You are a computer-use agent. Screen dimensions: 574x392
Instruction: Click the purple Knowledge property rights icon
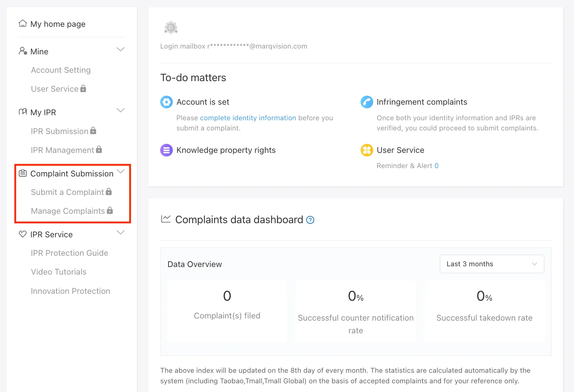click(166, 150)
